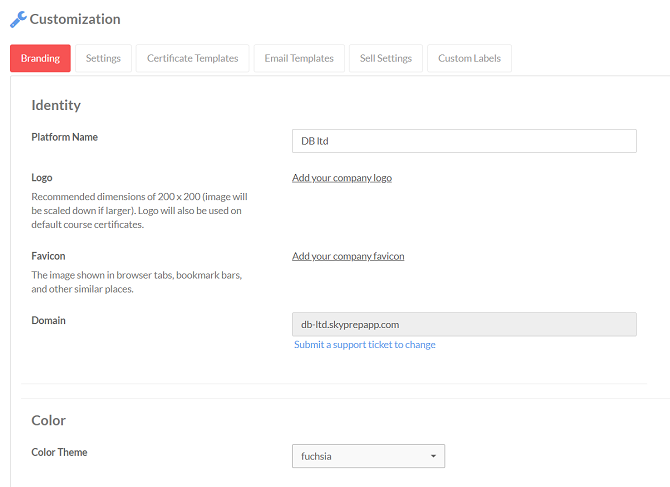
Task: Open the Color Theme dropdown showing fuchsia
Action: (368, 456)
